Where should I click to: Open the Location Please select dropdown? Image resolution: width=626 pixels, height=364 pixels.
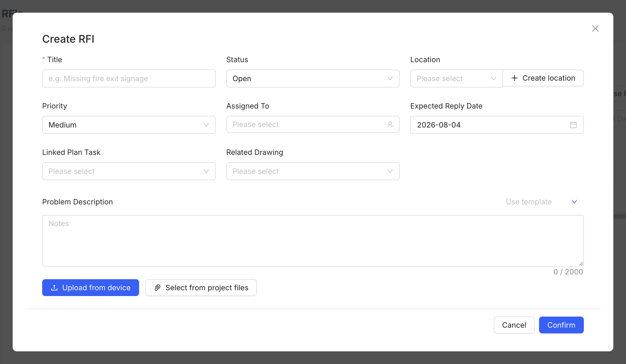pyautogui.click(x=456, y=78)
